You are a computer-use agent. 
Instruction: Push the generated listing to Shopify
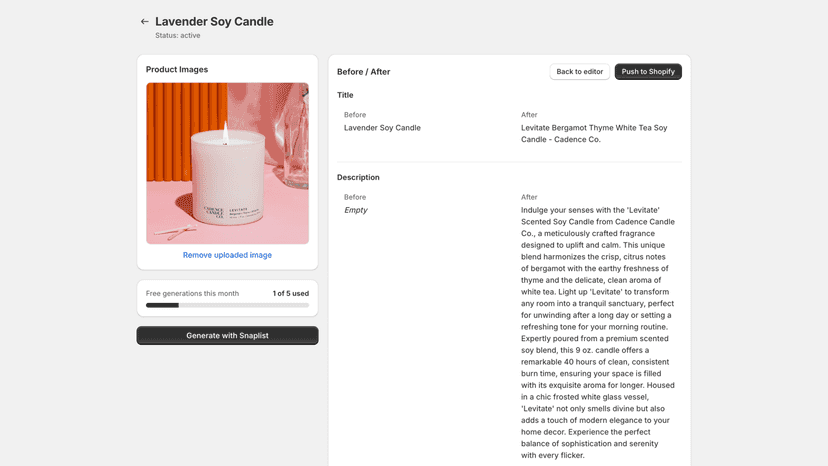(x=648, y=71)
